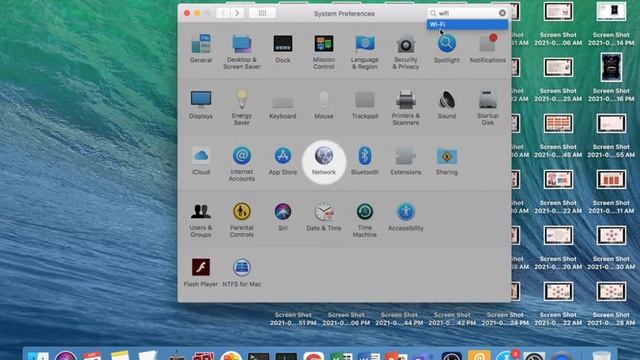Select Screen Shot ending 44 PM file
This screenshot has height=360, width=640.
coord(399,319)
